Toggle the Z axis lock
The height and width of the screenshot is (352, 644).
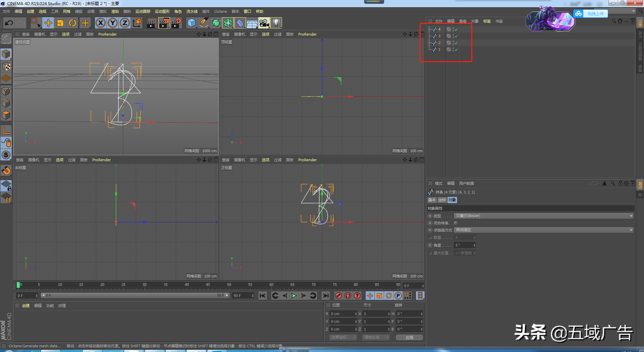coord(125,23)
